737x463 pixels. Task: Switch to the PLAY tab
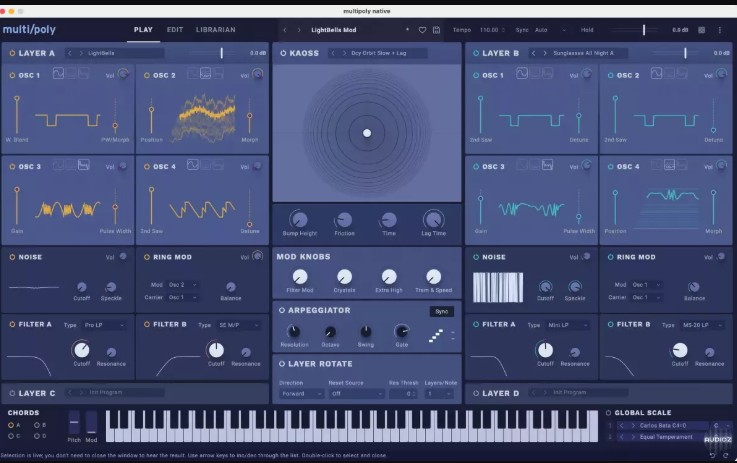[143, 30]
